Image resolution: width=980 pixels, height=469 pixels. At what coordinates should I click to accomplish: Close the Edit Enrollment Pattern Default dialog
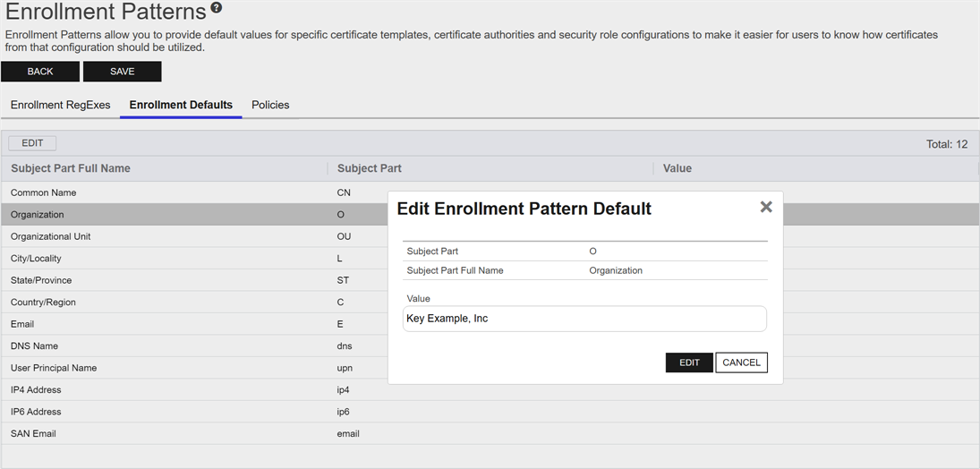765,207
